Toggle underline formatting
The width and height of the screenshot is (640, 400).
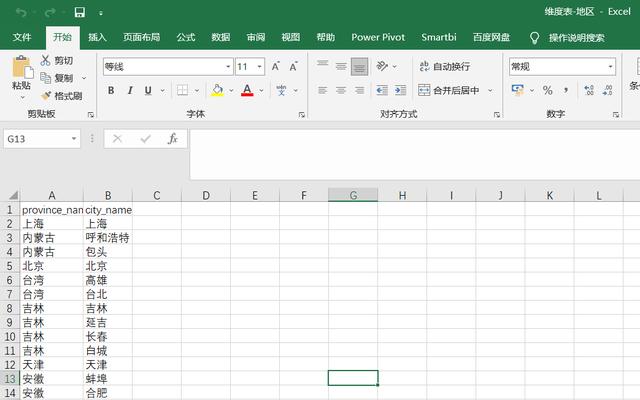(x=148, y=90)
